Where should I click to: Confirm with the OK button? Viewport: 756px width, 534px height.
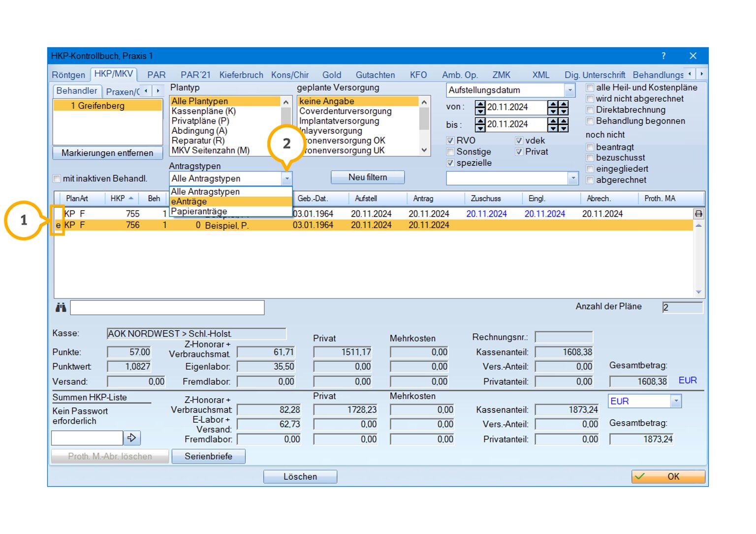668,476
